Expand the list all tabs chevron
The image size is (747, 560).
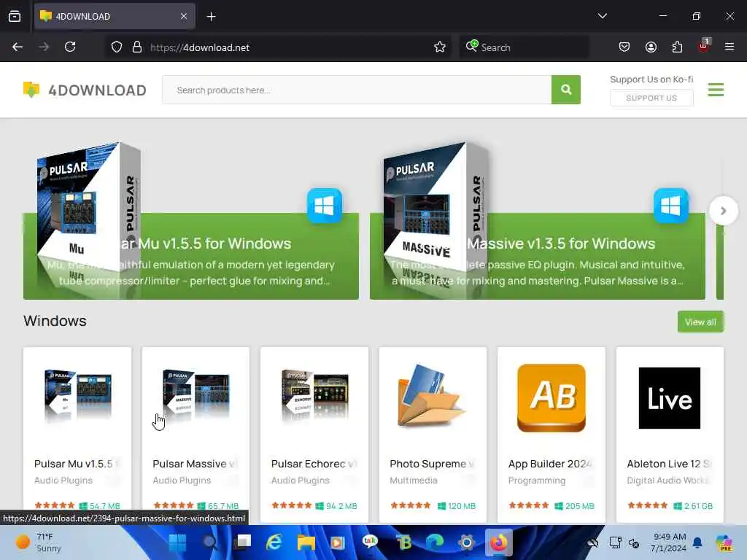[602, 16]
